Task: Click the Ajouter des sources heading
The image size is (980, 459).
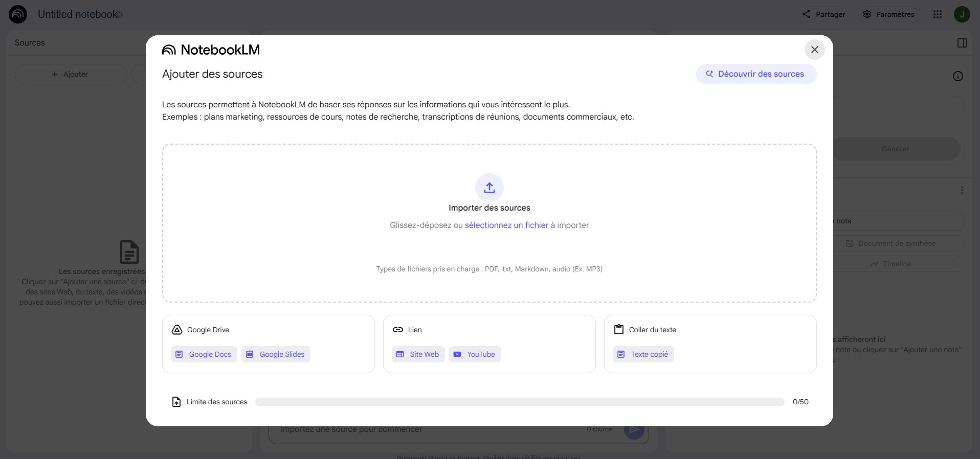Action: pos(212,74)
